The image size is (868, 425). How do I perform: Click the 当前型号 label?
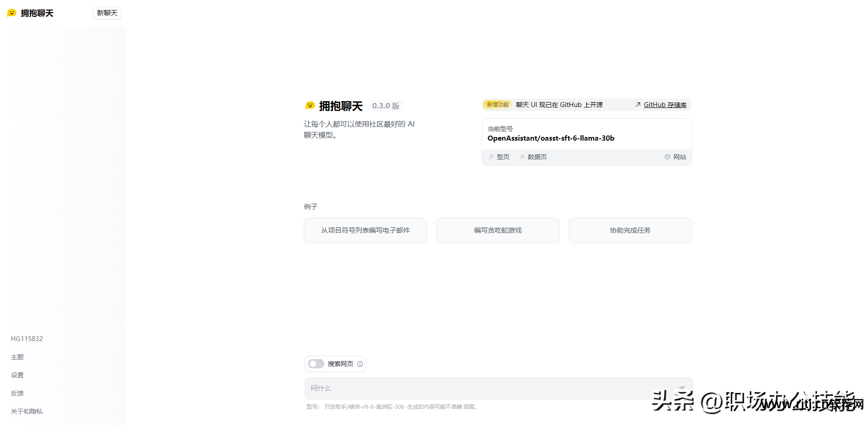coord(500,129)
